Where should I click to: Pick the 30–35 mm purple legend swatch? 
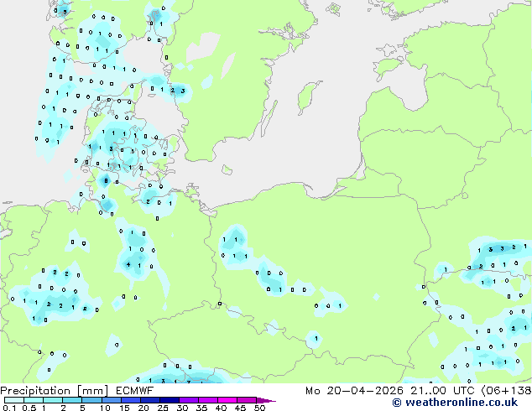point(189,400)
